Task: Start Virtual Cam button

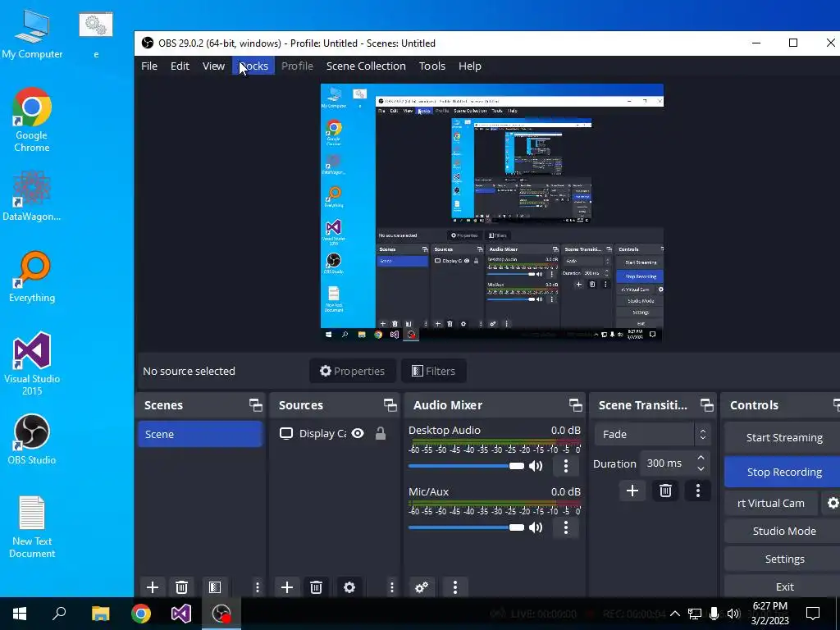Action: pyautogui.click(x=771, y=503)
